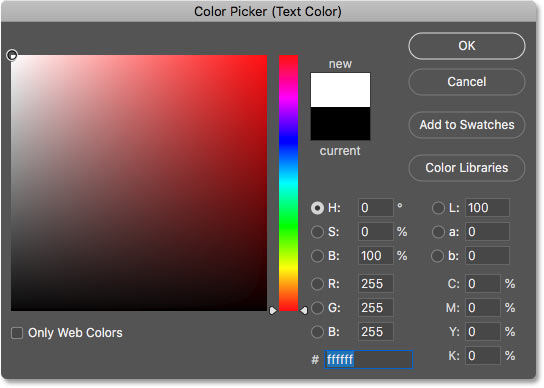Select the H (hue) radio button
The height and width of the screenshot is (388, 544).
tap(317, 208)
